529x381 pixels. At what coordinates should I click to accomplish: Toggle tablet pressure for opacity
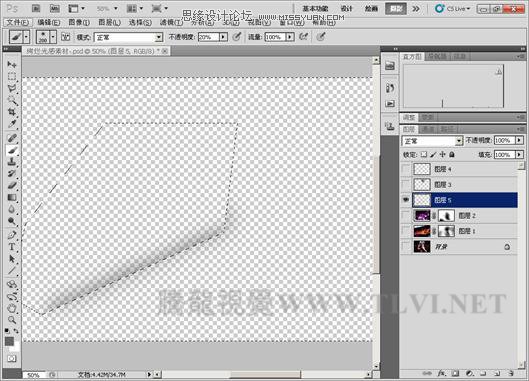click(x=237, y=37)
